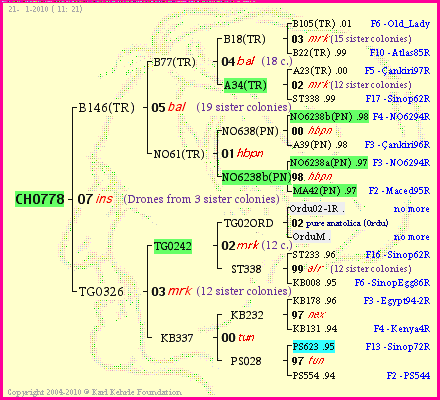Click the B22(TR) .99 entry
Screen dimensions: 440x400
pyautogui.click(x=319, y=53)
